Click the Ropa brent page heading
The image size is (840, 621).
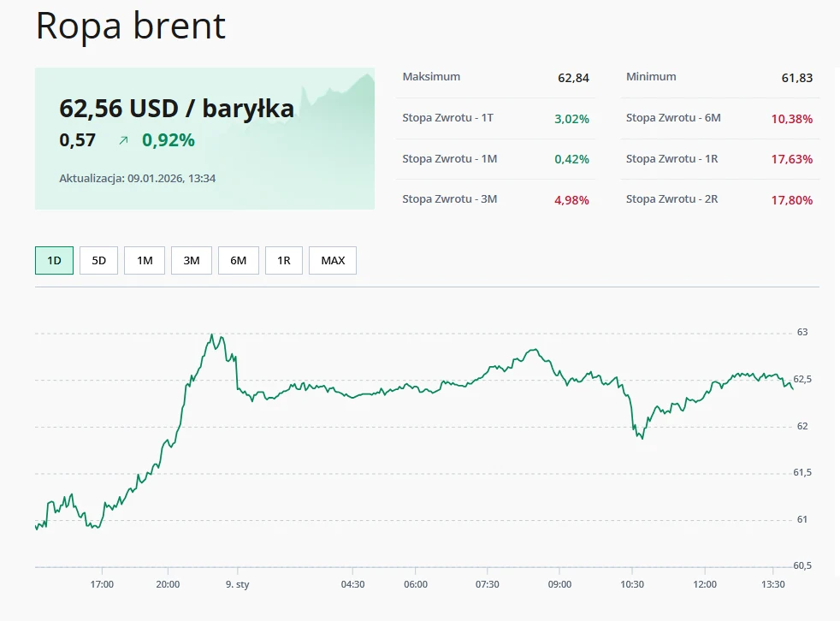(129, 27)
